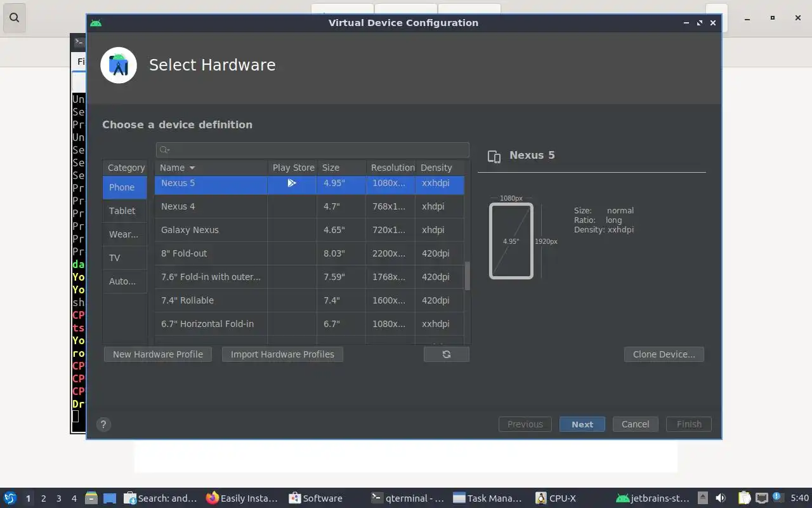Click the Next button
Screen dimensions: 812x508
coord(582,424)
